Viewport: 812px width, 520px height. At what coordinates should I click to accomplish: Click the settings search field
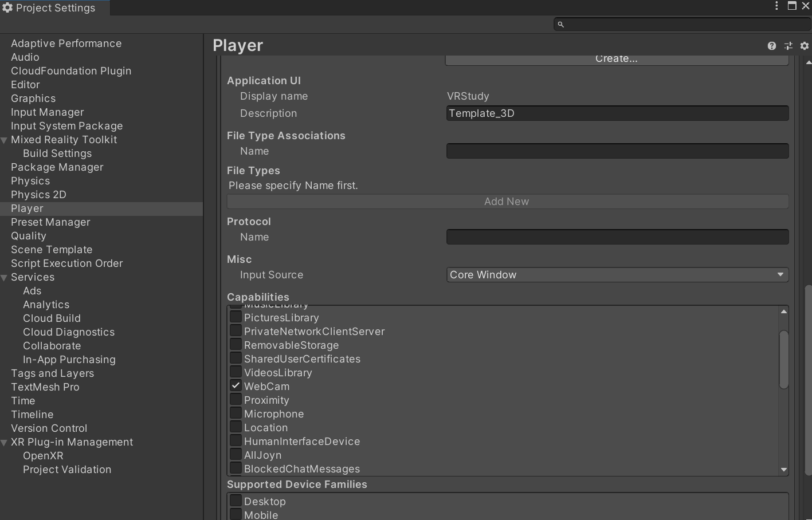pyautogui.click(x=682, y=24)
